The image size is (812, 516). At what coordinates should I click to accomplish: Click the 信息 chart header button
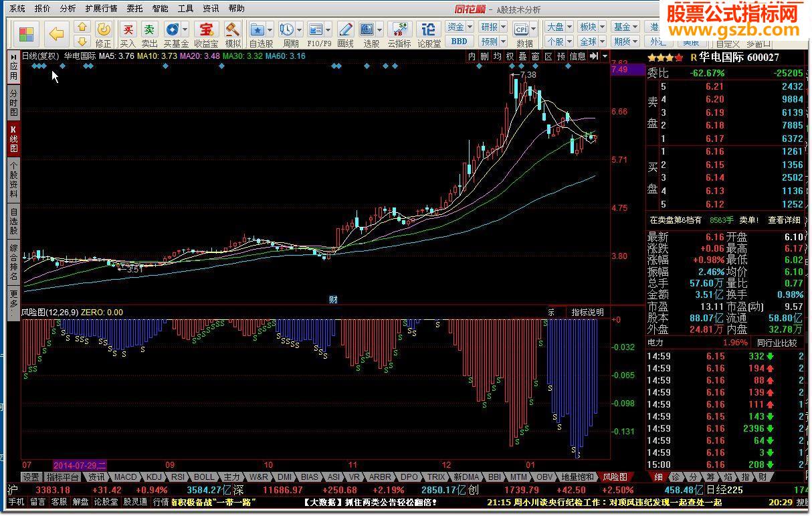click(577, 57)
